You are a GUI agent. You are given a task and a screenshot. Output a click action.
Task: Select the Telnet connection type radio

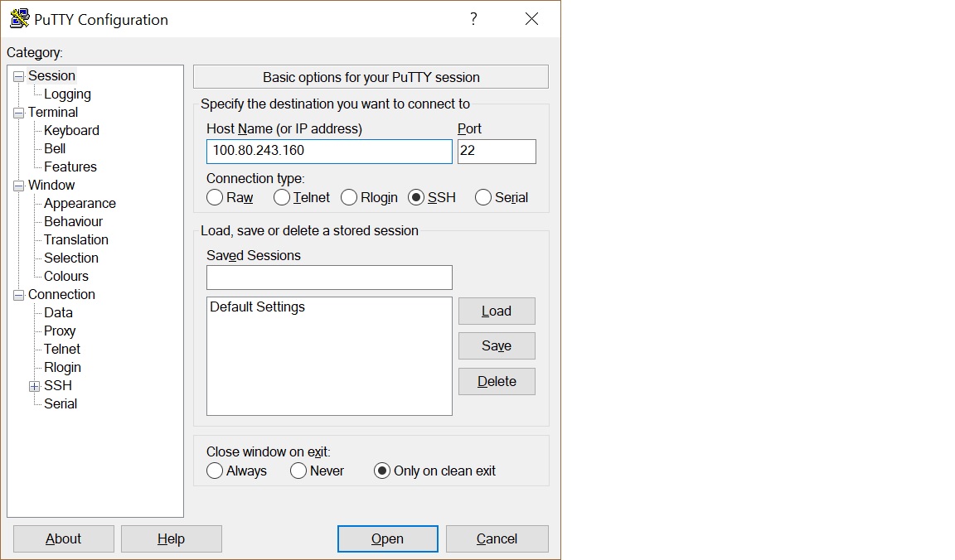click(282, 197)
